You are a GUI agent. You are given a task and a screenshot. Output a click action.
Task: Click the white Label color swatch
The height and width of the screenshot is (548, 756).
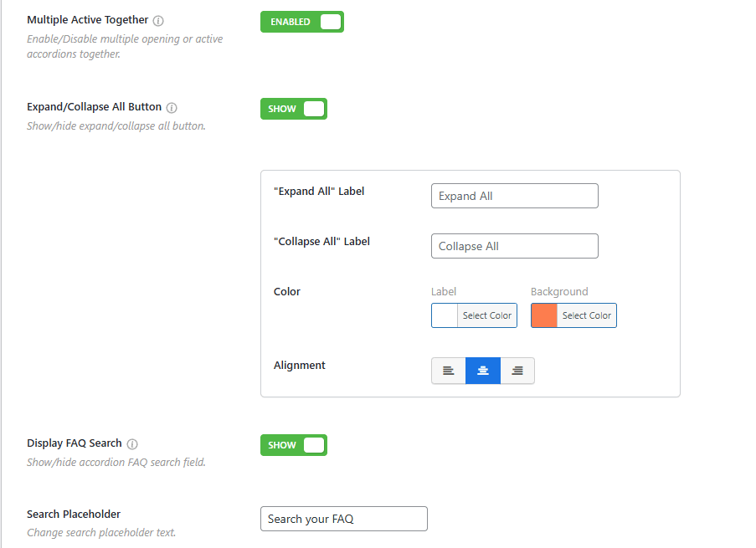pos(445,315)
